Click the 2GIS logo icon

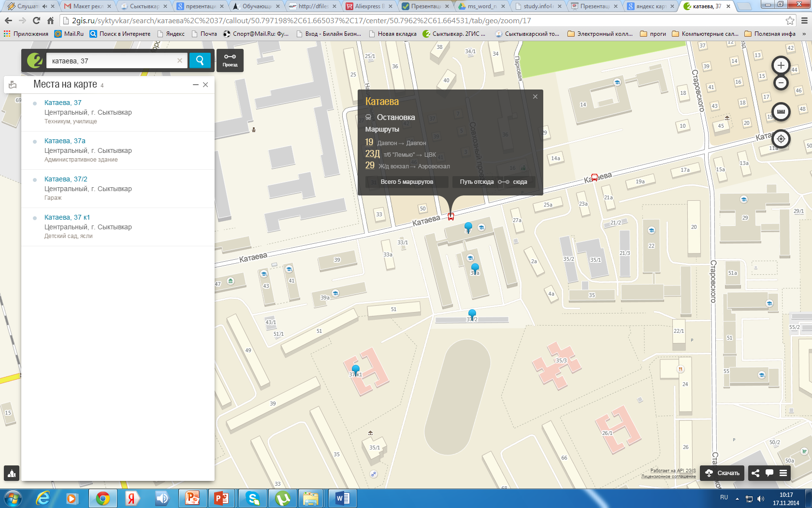pyautogui.click(x=34, y=60)
